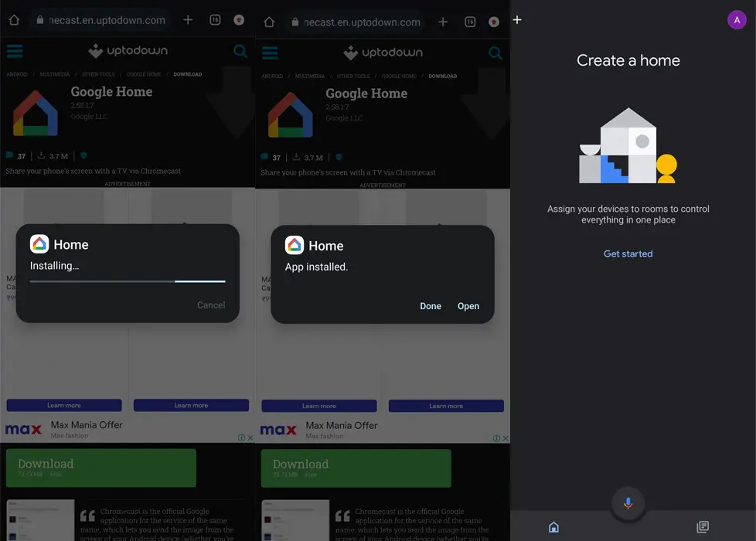Click Done in the App installed dialog
This screenshot has height=541, width=756.
click(431, 306)
